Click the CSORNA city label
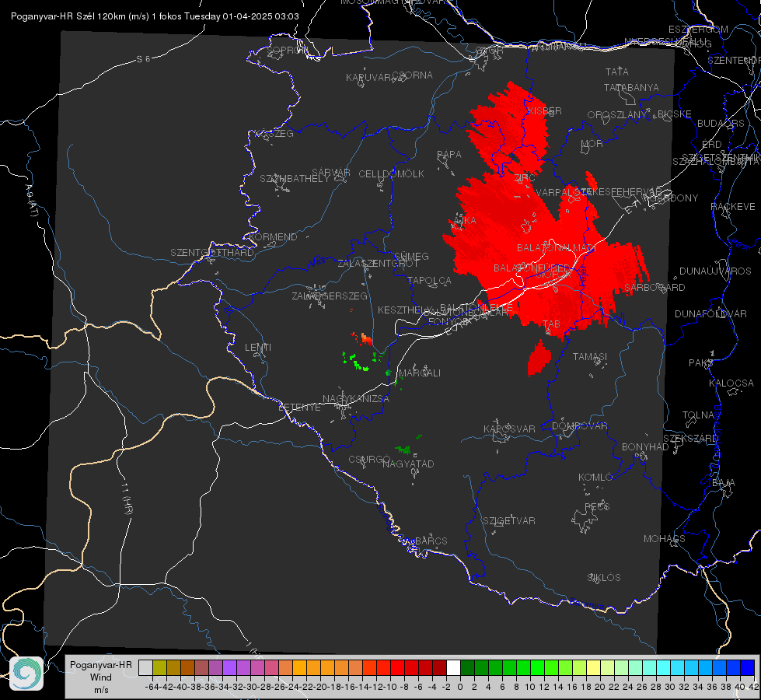The image size is (761, 700). pos(413,75)
